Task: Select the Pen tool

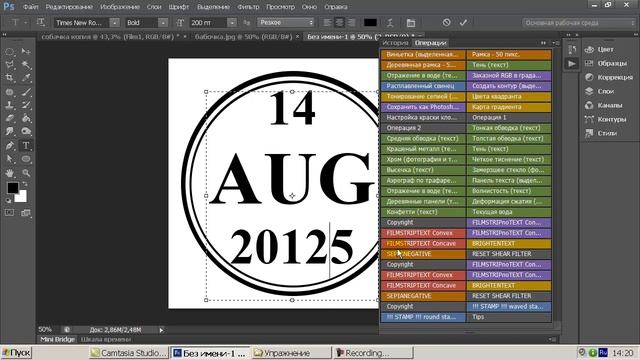Action: point(9,146)
